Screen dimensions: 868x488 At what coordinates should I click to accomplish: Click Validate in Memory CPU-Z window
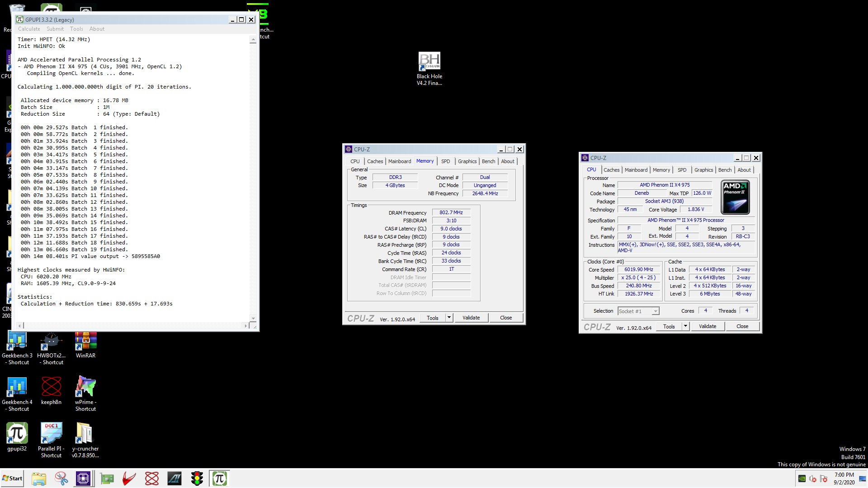tap(471, 318)
